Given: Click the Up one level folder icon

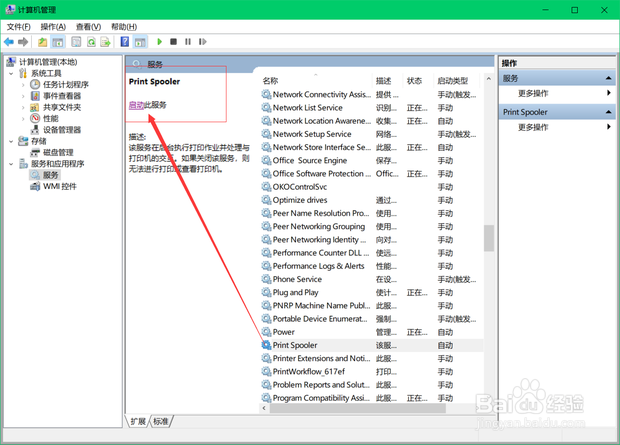Looking at the screenshot, I should (42, 42).
